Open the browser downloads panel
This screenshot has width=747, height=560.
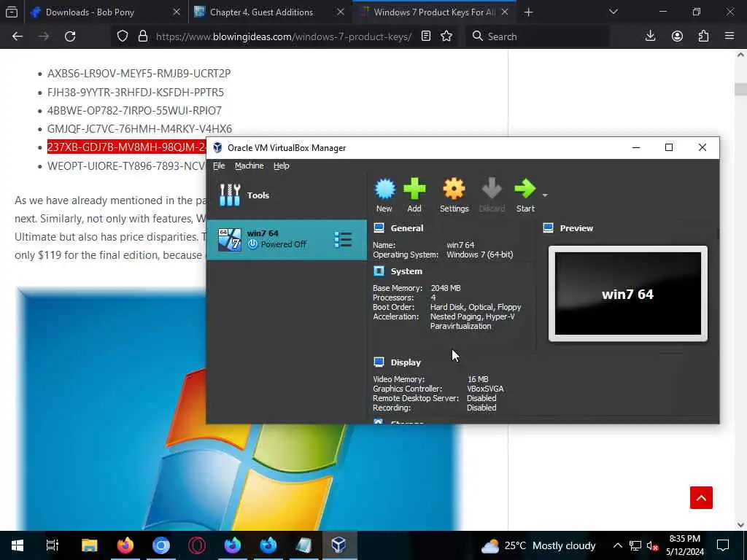pos(650,36)
